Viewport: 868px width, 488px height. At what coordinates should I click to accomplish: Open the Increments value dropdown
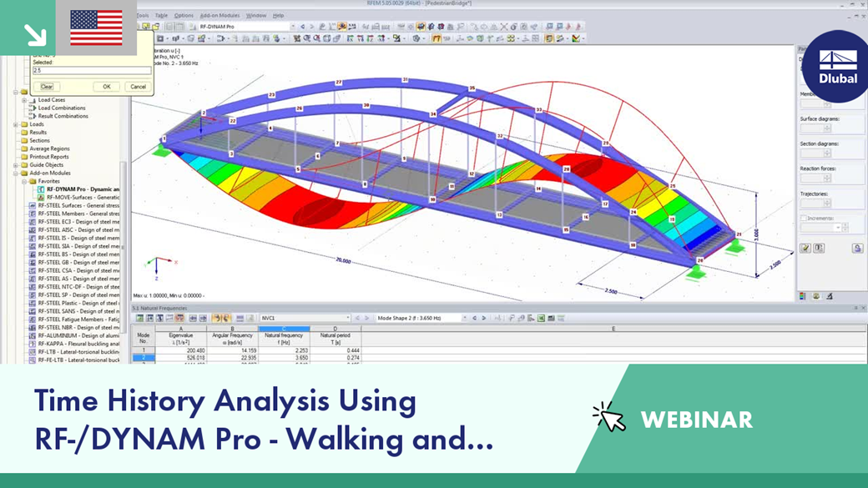(838, 228)
